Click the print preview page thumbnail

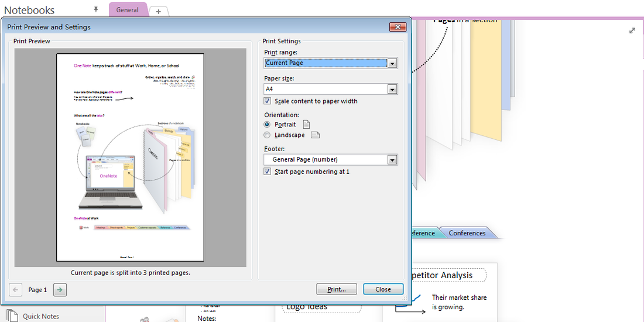coord(130,157)
